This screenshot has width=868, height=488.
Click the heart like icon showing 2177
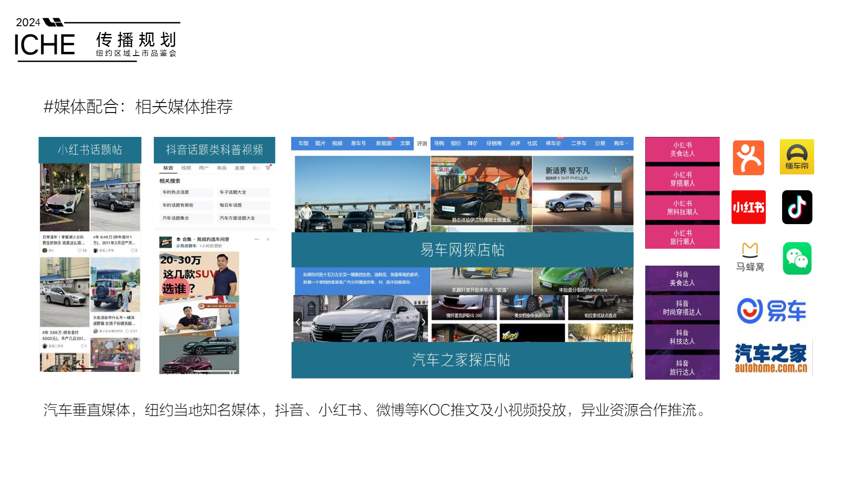tap(127, 331)
